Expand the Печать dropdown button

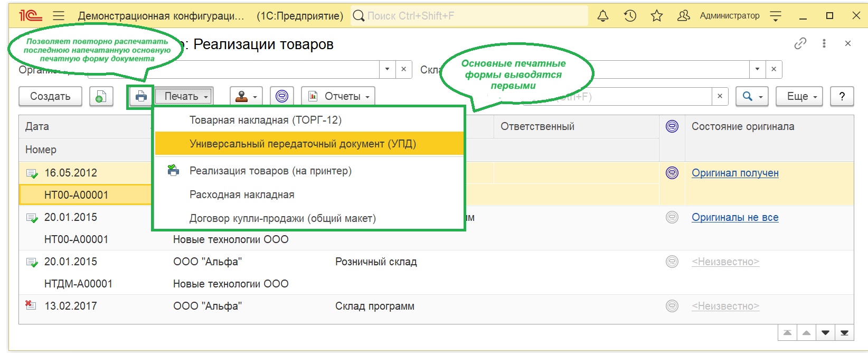pyautogui.click(x=185, y=97)
